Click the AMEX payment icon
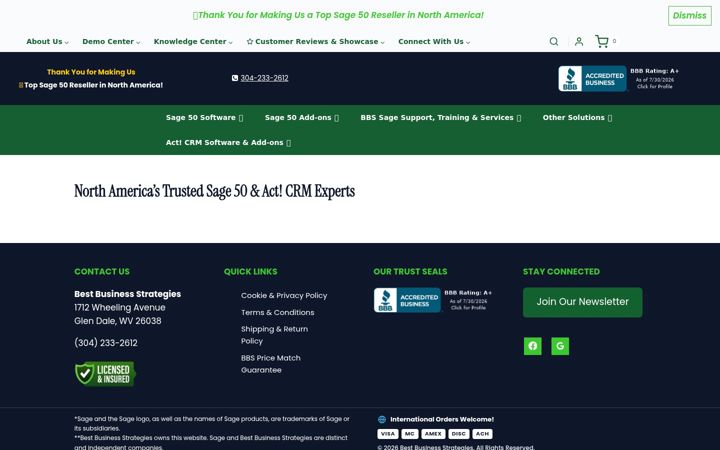The image size is (720, 450). coord(433,434)
